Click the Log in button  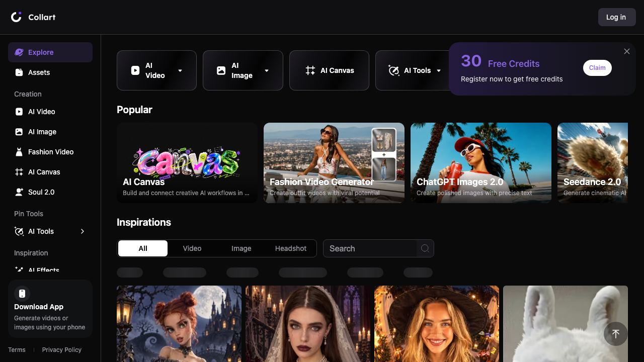coord(617,17)
